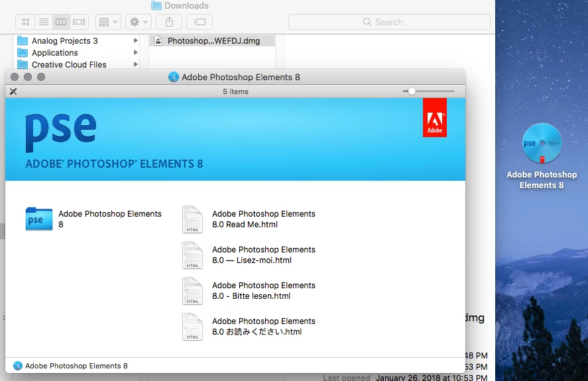Open the arrange-by grouping dropdown
This screenshot has height=381, width=588.
tap(108, 22)
